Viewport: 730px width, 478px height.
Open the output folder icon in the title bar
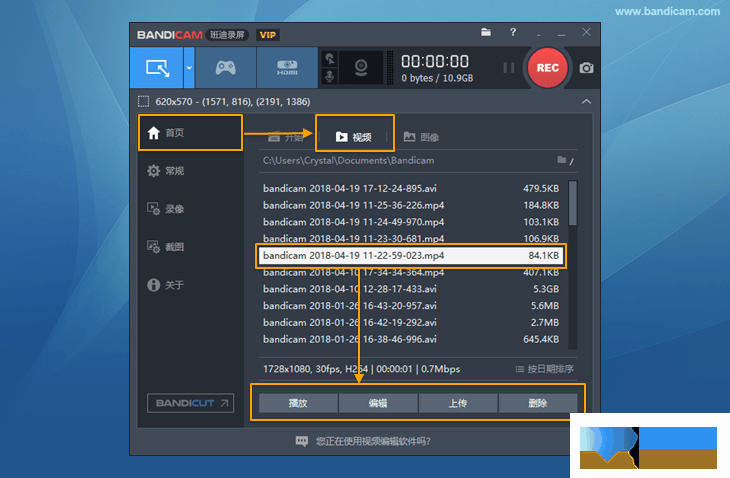click(486, 32)
